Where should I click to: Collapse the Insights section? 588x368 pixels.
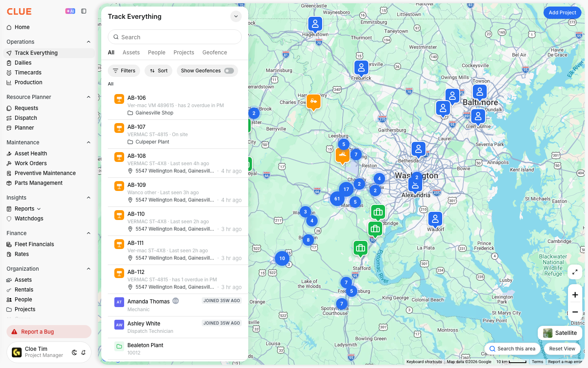coord(89,197)
